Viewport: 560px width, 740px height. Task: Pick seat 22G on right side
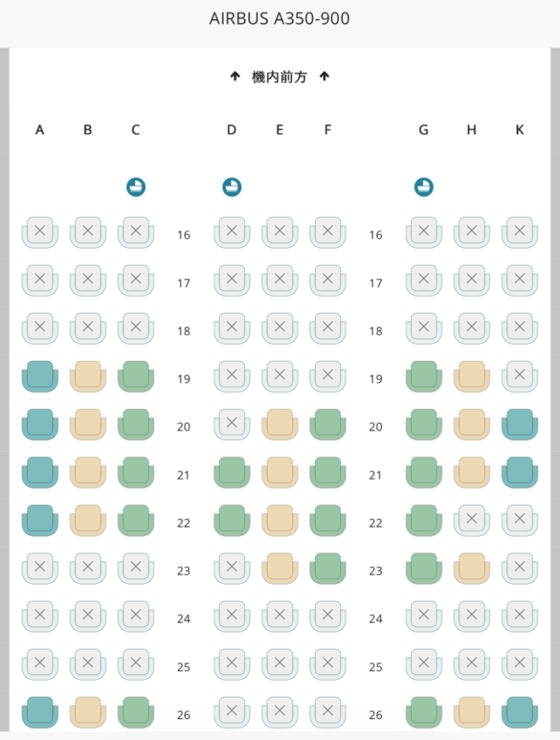pos(423,520)
